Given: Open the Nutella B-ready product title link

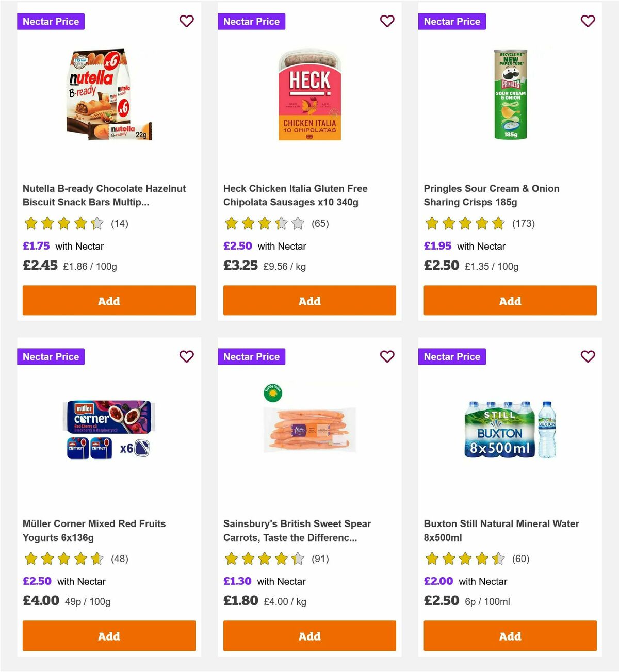Looking at the screenshot, I should pyautogui.click(x=104, y=195).
